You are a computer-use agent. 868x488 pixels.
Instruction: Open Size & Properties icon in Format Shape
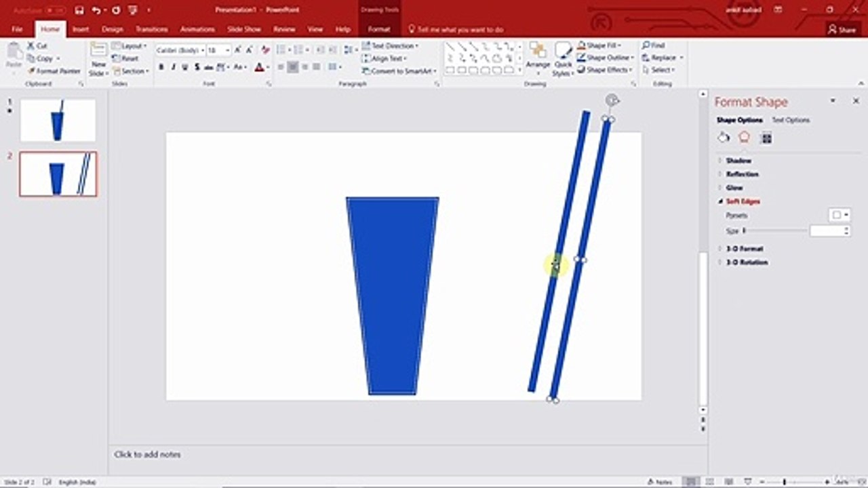coord(766,138)
